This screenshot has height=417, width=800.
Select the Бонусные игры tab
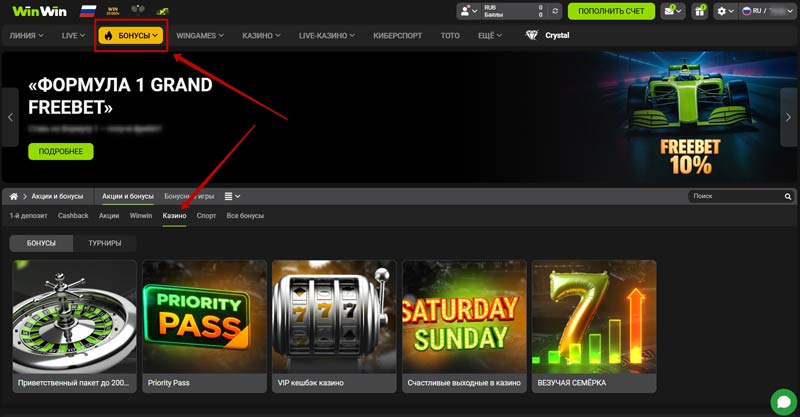(x=189, y=197)
